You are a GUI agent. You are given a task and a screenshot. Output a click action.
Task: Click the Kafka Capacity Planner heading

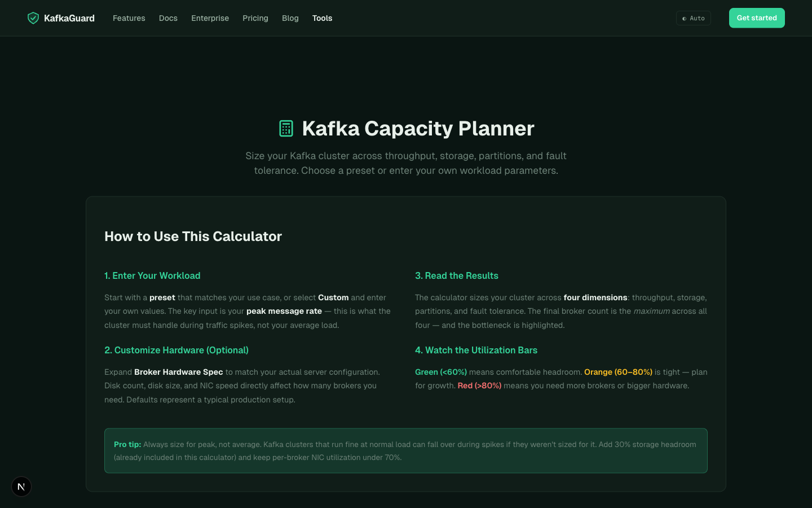click(418, 129)
